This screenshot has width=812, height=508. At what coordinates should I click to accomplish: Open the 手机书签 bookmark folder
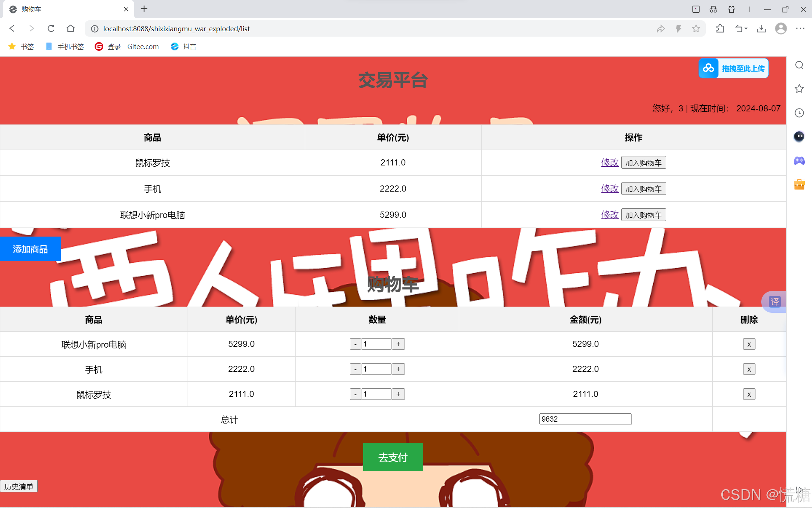tap(65, 46)
